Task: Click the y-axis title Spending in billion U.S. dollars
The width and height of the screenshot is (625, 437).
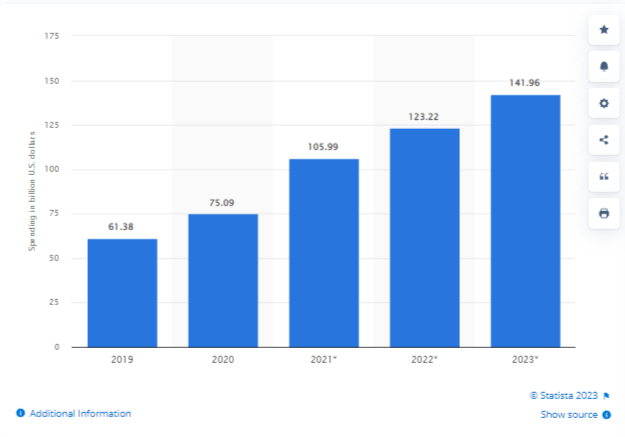Action: (31, 191)
